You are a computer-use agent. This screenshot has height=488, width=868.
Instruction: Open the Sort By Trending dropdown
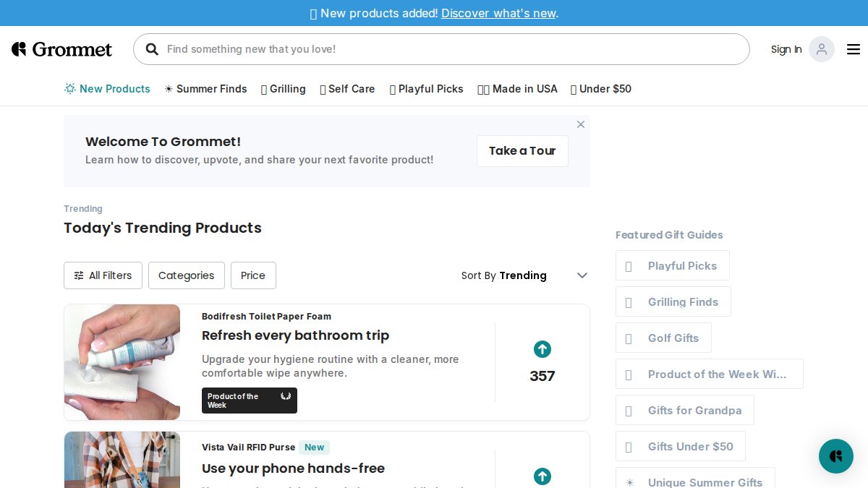tap(524, 275)
